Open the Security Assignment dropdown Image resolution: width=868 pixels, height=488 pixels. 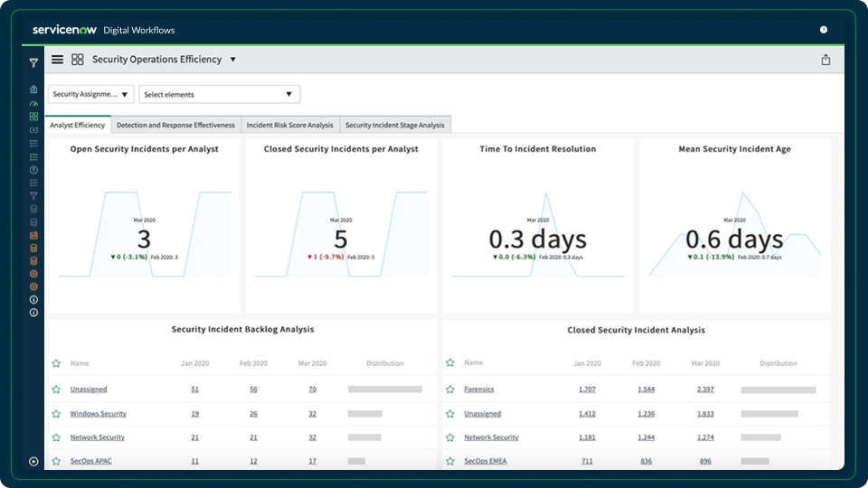[90, 94]
